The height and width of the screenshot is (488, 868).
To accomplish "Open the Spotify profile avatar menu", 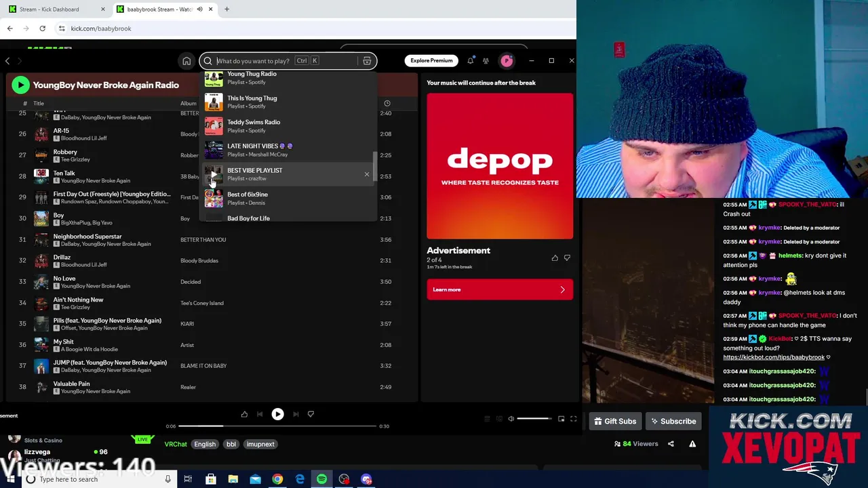I will pos(507,61).
